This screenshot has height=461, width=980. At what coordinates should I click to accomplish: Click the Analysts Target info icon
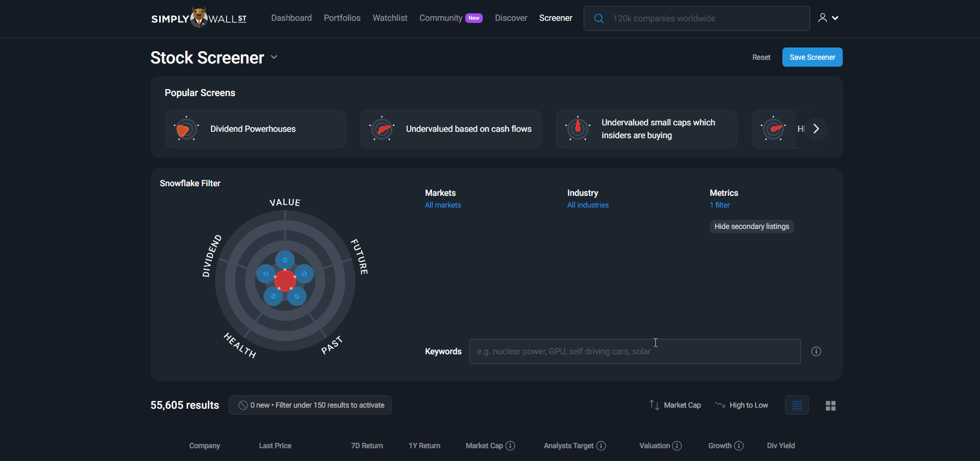(601, 446)
